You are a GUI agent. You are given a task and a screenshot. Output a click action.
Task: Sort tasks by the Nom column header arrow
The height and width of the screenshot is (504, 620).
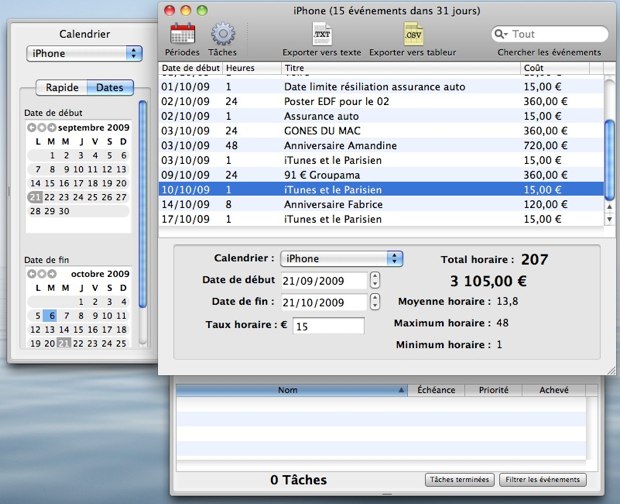tap(401, 390)
